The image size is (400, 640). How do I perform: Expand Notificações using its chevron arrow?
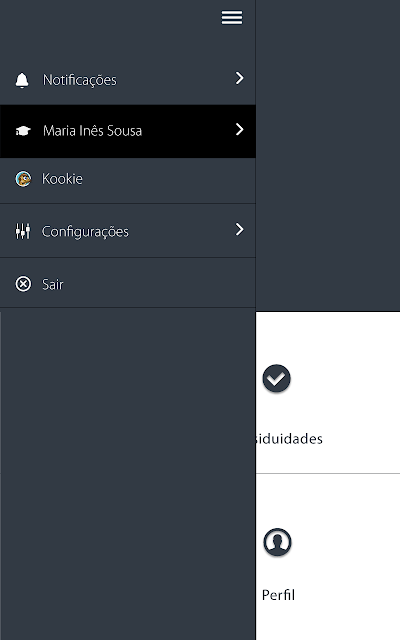point(240,78)
